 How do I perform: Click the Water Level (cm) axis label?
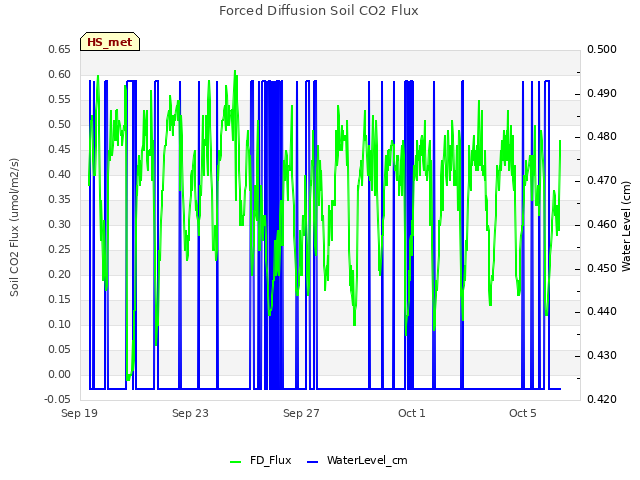[626, 227]
